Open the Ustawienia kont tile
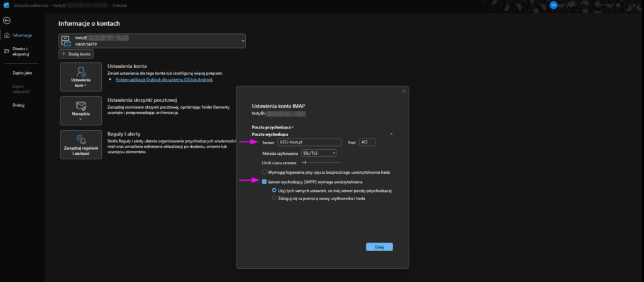Viewport: 644px width, 282px height. click(x=82, y=77)
